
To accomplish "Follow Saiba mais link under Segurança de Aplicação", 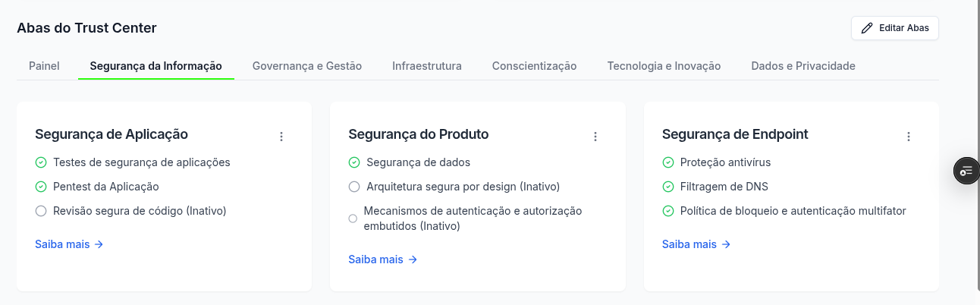I will 69,244.
